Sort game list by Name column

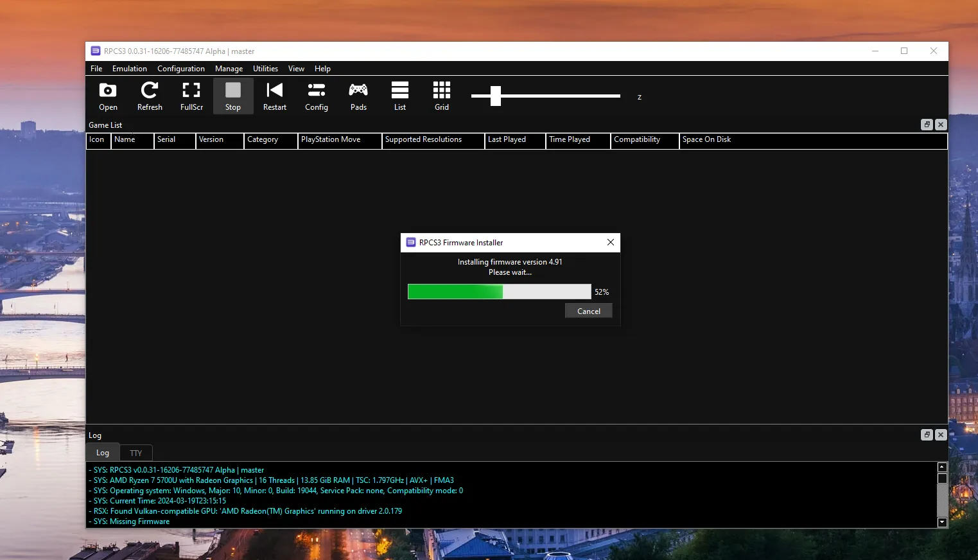point(132,140)
